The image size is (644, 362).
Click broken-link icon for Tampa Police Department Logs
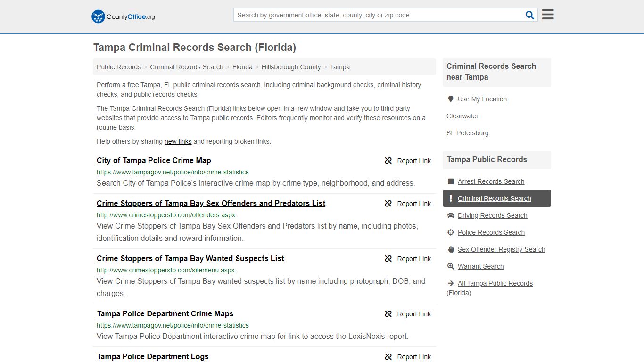point(388,357)
